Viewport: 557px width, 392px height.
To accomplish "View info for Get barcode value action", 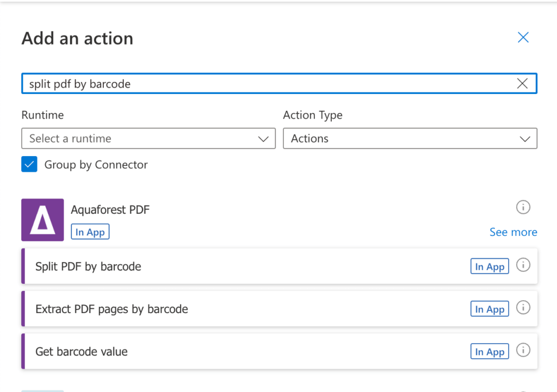I will coord(523,350).
